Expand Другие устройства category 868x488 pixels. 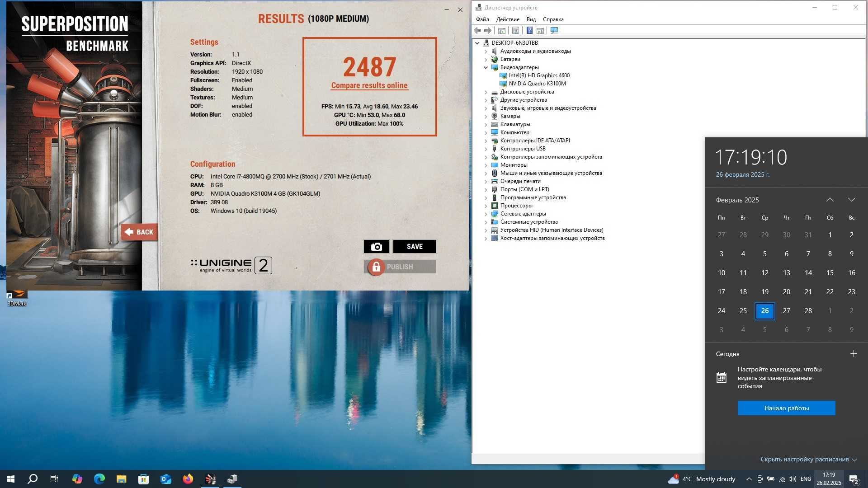point(486,100)
